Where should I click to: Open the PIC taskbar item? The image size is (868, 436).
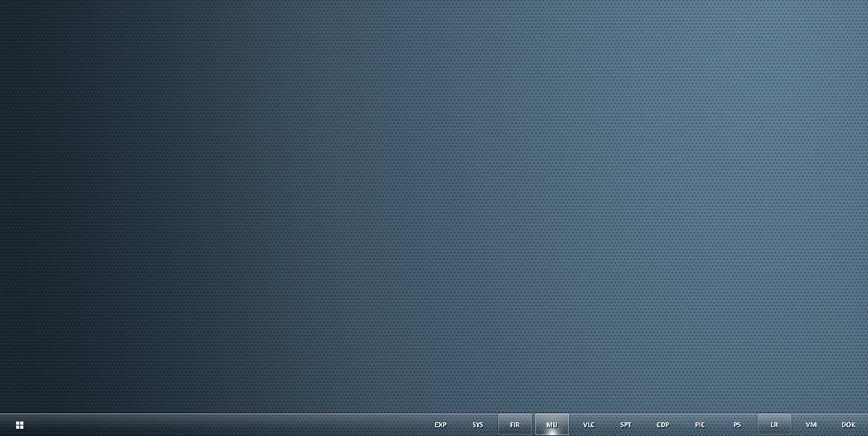700,425
